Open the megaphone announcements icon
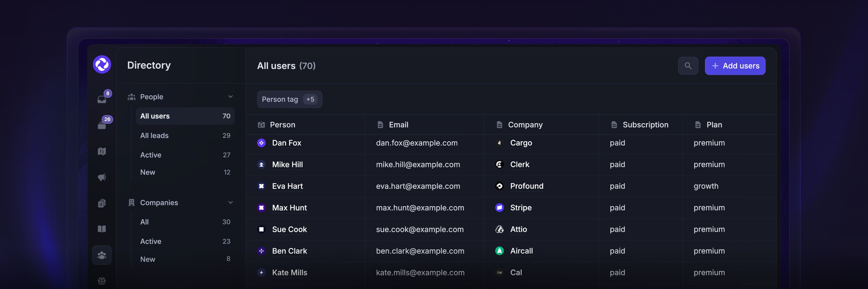The image size is (868, 289). (x=102, y=177)
